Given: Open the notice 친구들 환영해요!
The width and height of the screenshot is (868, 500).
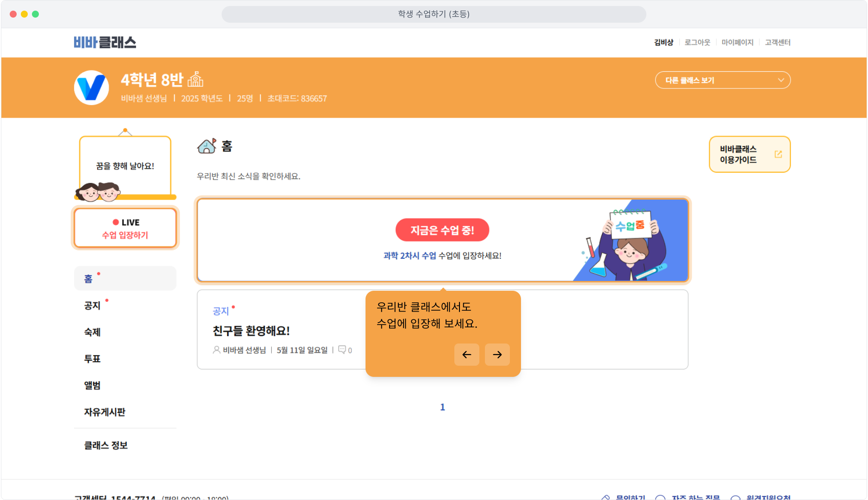Looking at the screenshot, I should (x=251, y=331).
